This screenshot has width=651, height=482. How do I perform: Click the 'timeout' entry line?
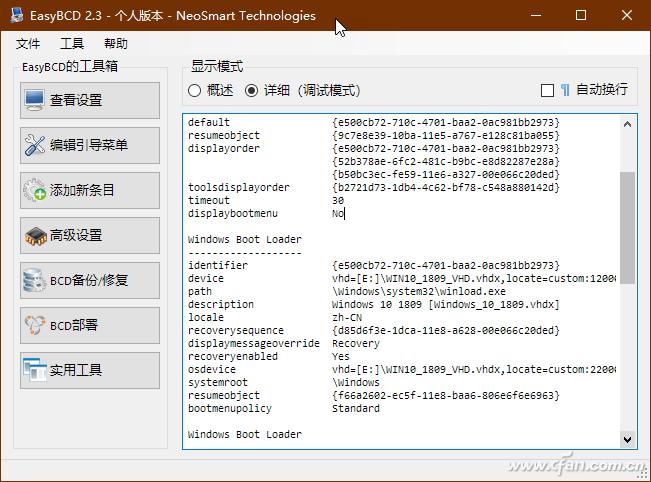(x=266, y=201)
